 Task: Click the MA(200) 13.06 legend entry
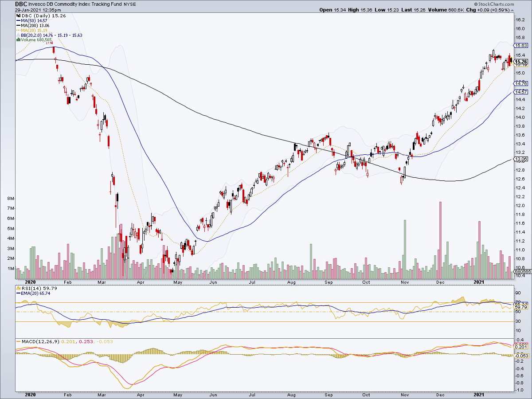tap(35, 26)
